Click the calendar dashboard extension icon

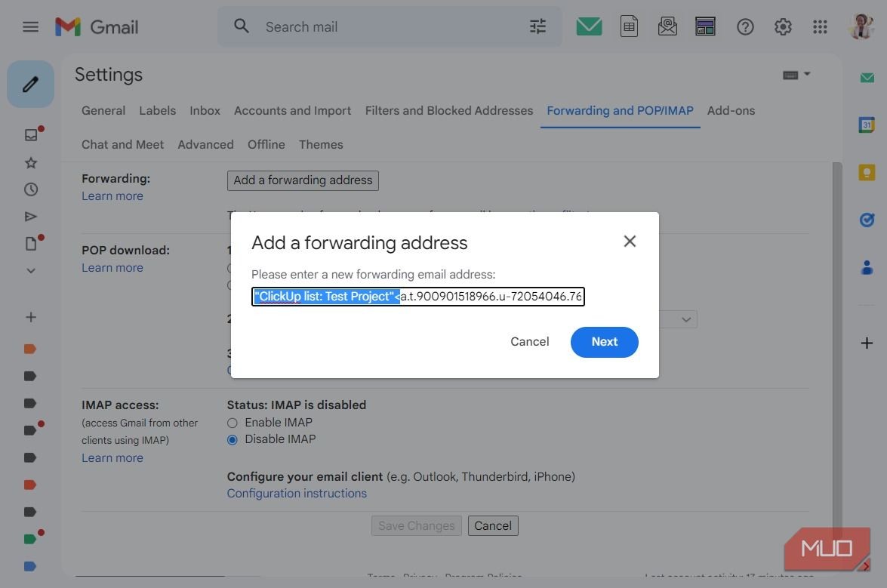point(705,26)
